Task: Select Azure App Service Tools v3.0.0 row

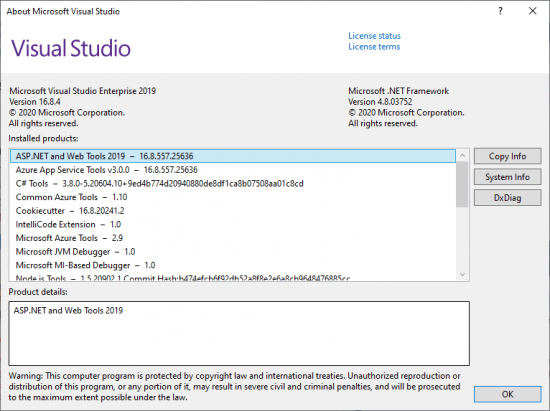Action: 233,170
